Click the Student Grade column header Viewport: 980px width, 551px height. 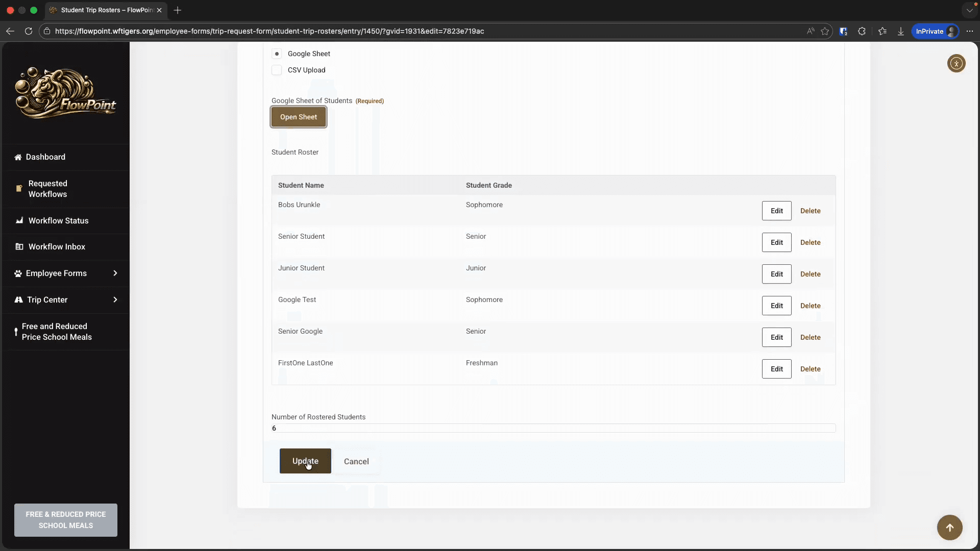[x=488, y=185]
